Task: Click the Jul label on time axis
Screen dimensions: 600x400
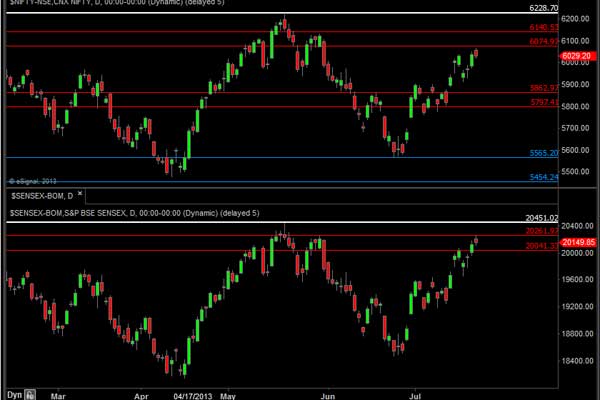Action: pyautogui.click(x=415, y=396)
